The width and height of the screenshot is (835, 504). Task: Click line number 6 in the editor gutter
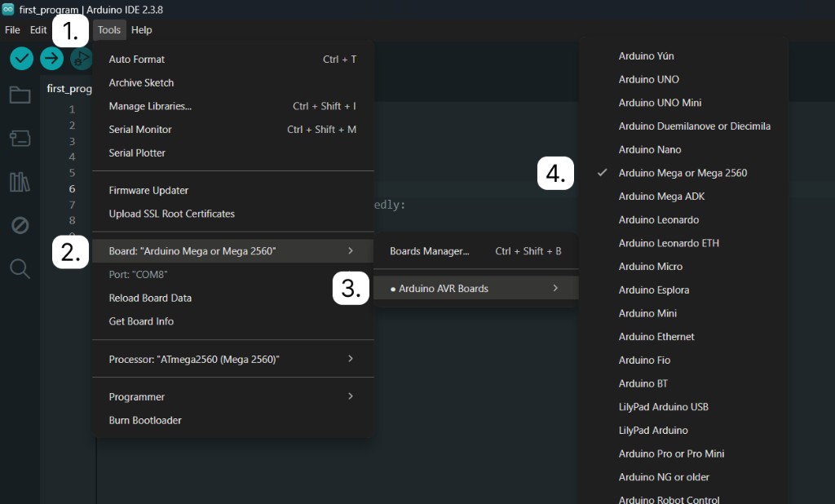(x=72, y=188)
